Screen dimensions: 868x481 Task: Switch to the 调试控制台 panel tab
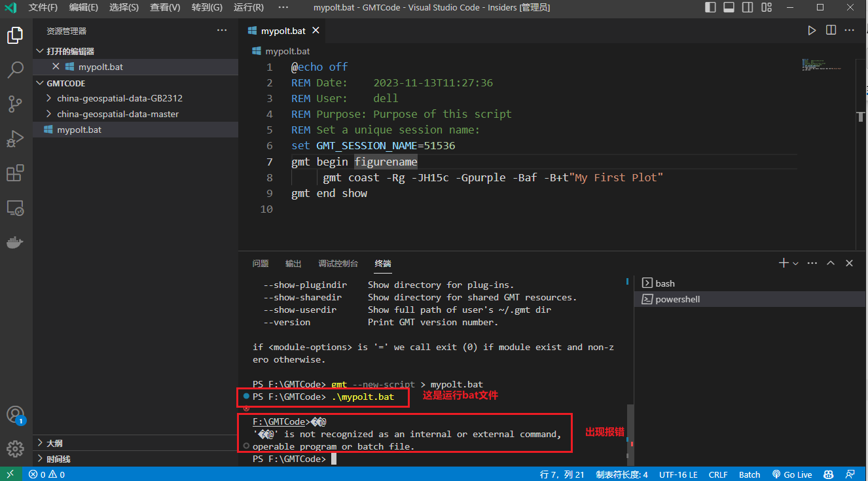click(338, 264)
